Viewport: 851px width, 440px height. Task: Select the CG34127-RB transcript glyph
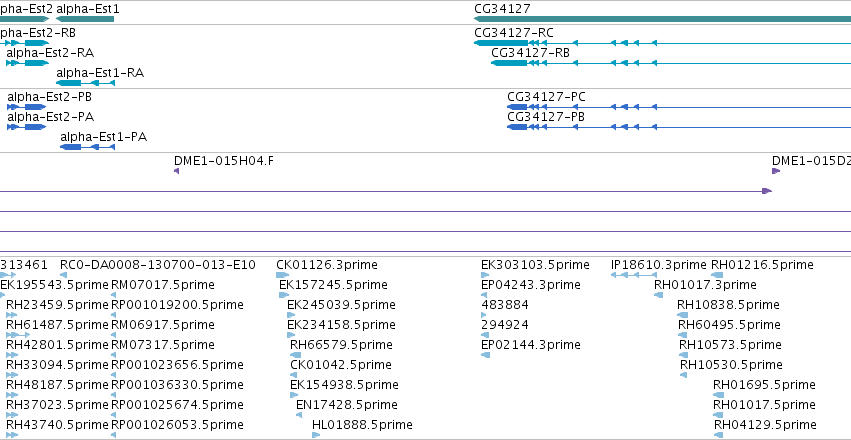coord(671,63)
